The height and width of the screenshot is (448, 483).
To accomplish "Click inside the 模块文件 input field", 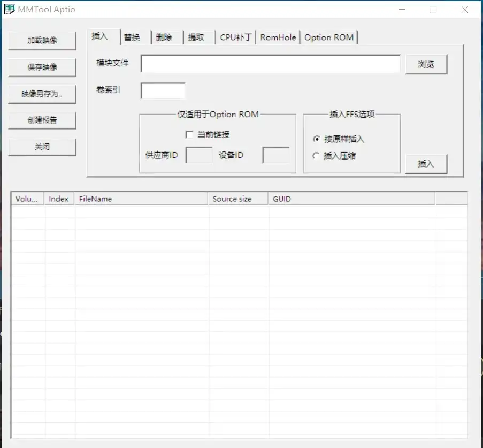I will coord(270,63).
